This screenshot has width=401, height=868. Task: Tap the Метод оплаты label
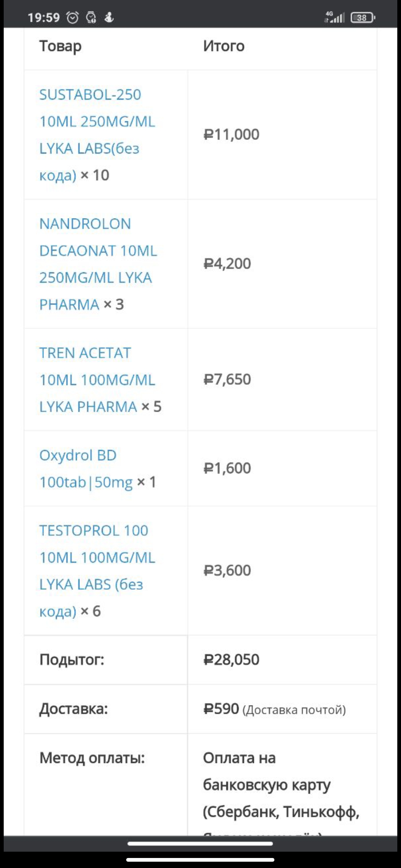tap(92, 758)
